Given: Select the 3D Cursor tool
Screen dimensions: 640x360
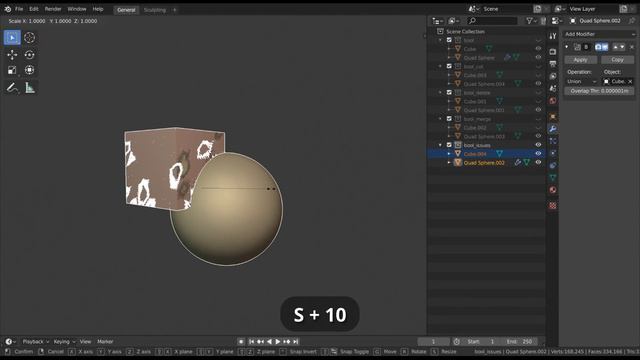Looking at the screenshot, I should coord(29,38).
